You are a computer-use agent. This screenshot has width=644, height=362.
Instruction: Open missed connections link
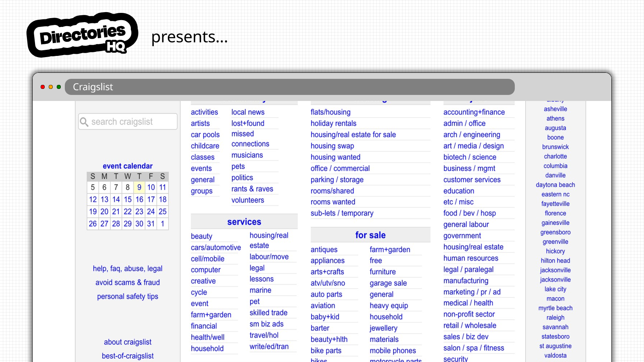pyautogui.click(x=250, y=139)
